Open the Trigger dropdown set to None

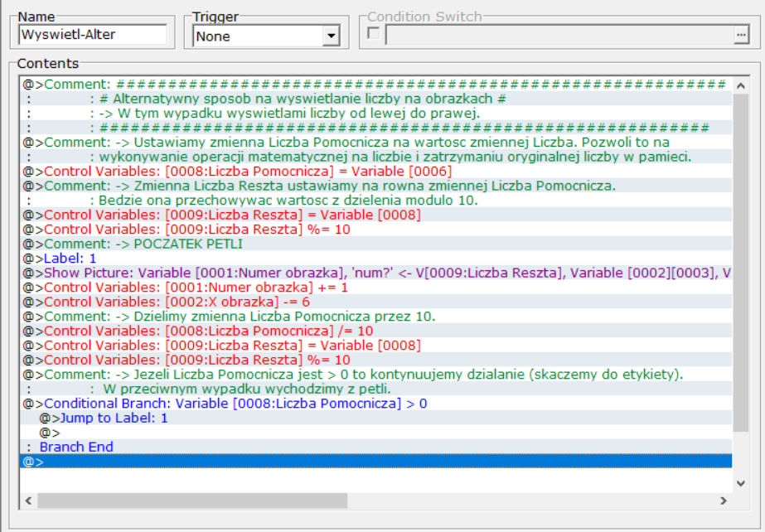point(331,36)
